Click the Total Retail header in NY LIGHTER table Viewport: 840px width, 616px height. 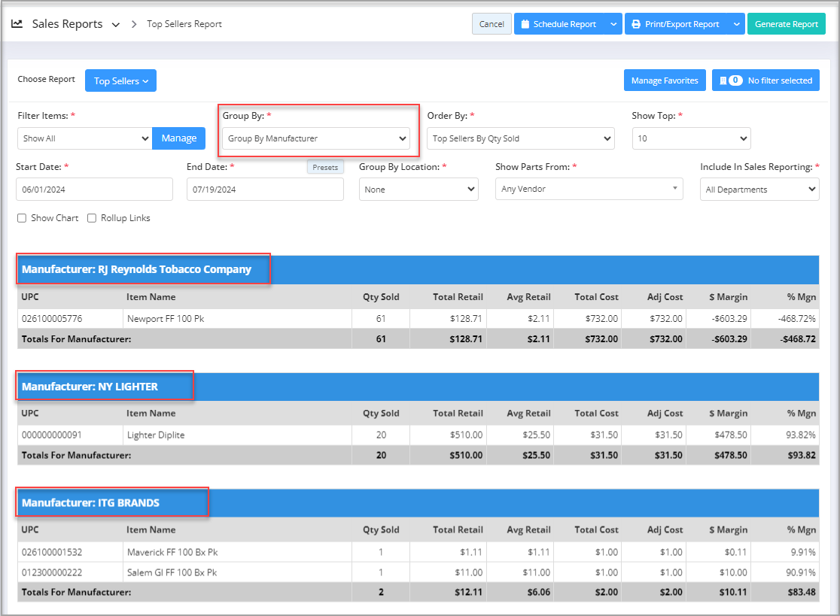coord(458,413)
